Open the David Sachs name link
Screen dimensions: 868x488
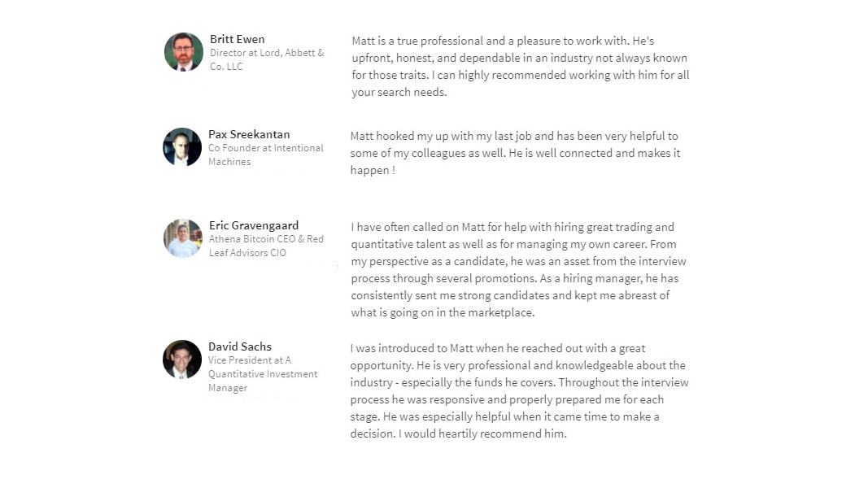pos(240,347)
